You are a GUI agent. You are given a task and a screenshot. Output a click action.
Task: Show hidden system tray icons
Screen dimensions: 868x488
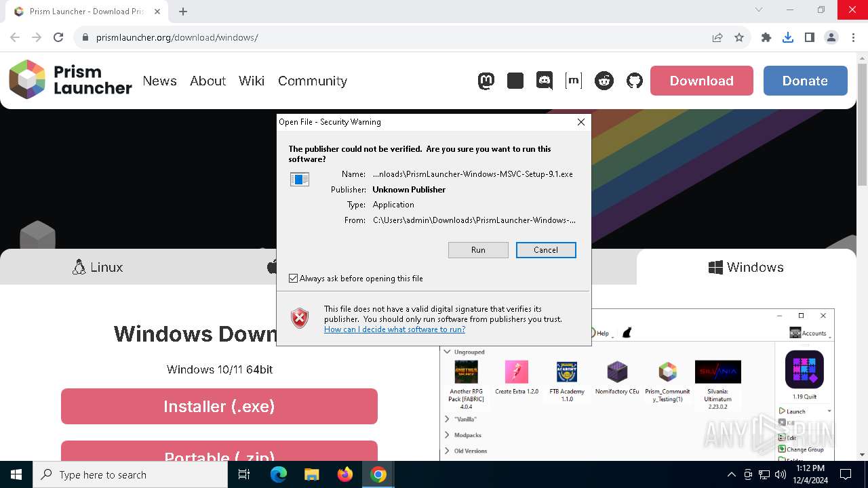[x=731, y=474]
